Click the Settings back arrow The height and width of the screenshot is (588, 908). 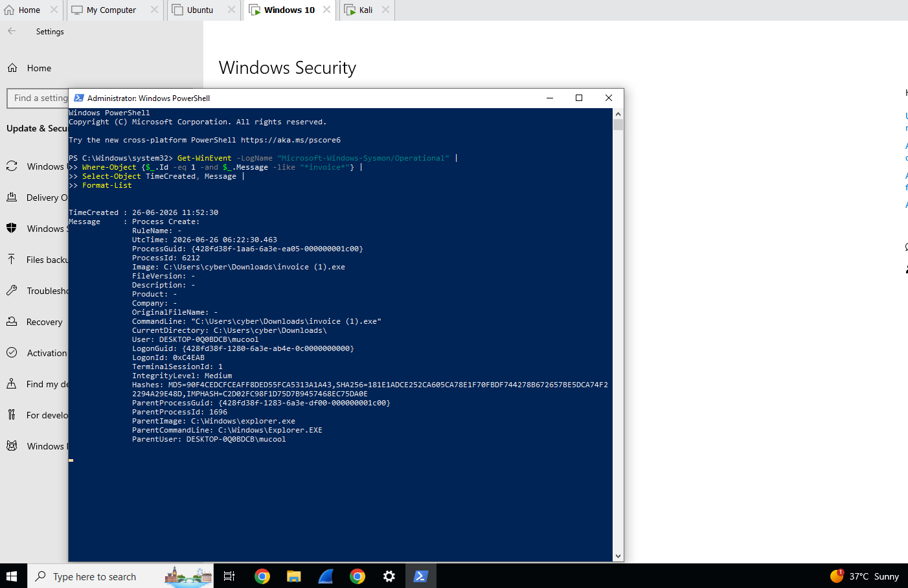coord(12,31)
